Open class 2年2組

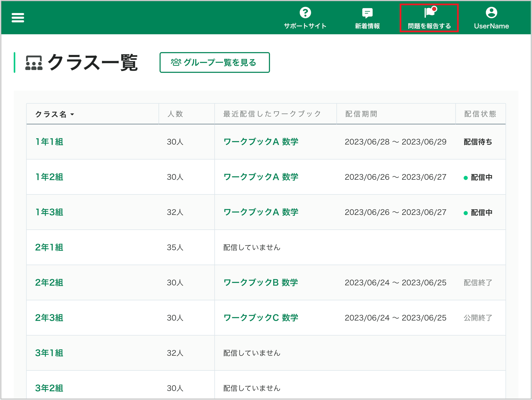point(49,282)
